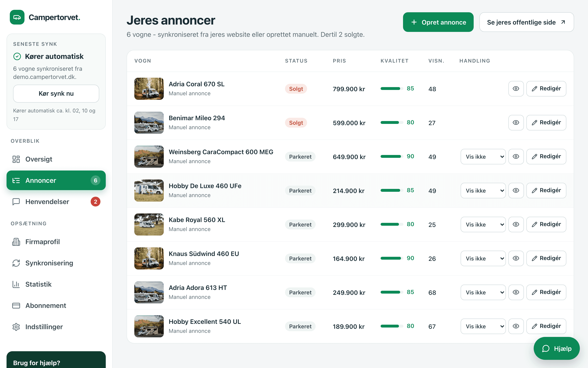Click Redigér for Knaus Südwind 460 EU
Screen dimensions: 588x368
click(x=546, y=258)
